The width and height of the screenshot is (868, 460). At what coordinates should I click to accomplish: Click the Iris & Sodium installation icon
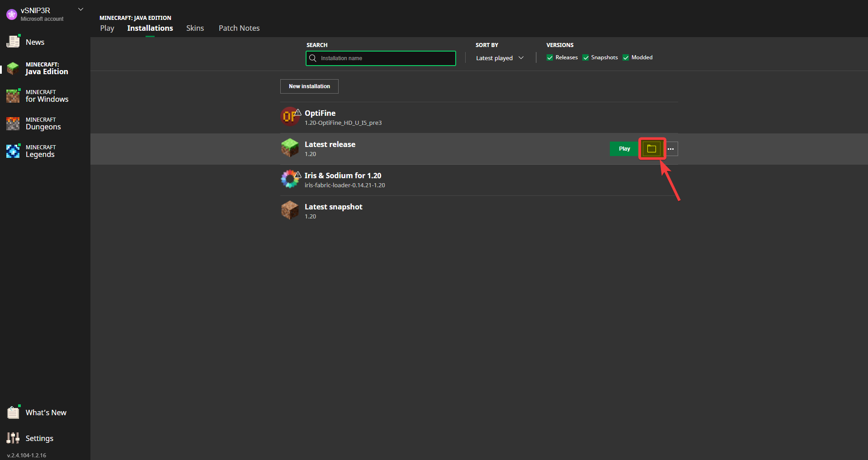click(x=290, y=179)
